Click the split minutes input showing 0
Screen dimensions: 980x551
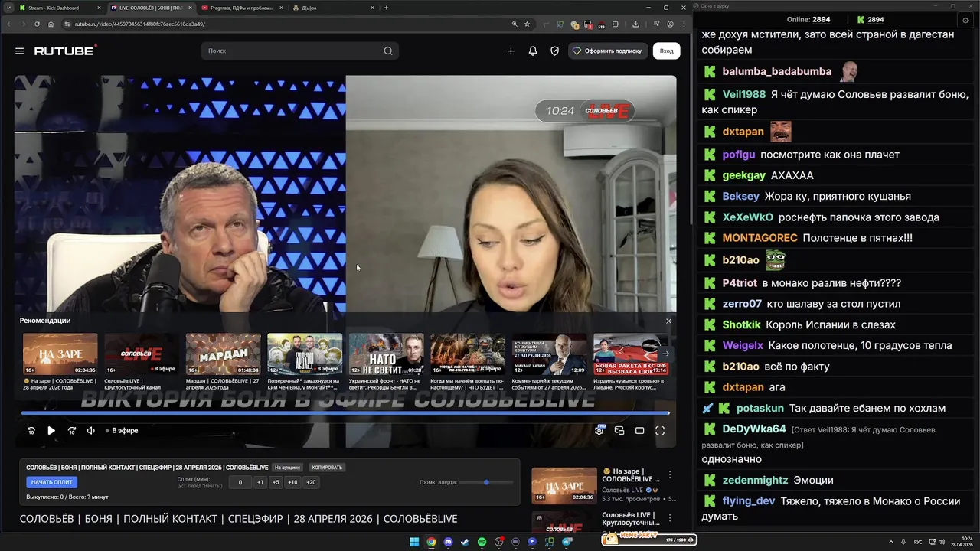point(240,482)
